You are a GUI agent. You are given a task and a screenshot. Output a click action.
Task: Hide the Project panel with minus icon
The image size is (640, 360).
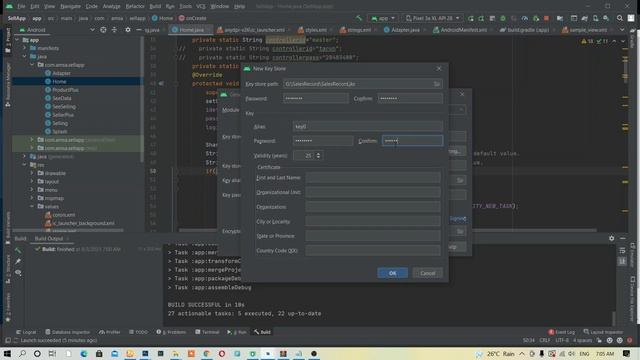point(139,30)
